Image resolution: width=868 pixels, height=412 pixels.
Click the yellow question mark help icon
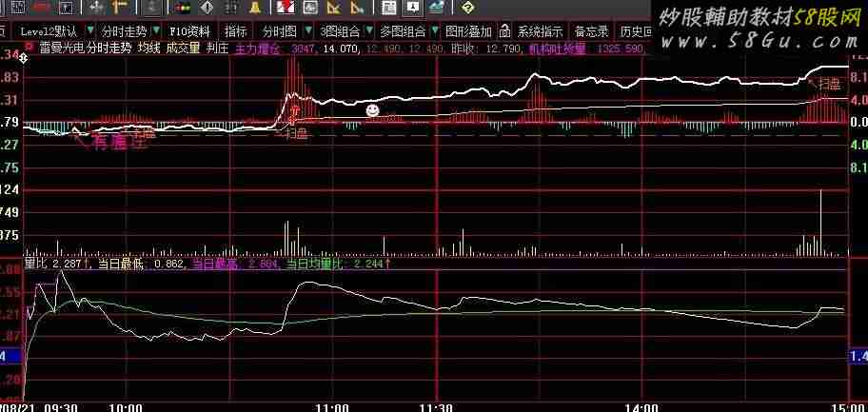coord(467,9)
